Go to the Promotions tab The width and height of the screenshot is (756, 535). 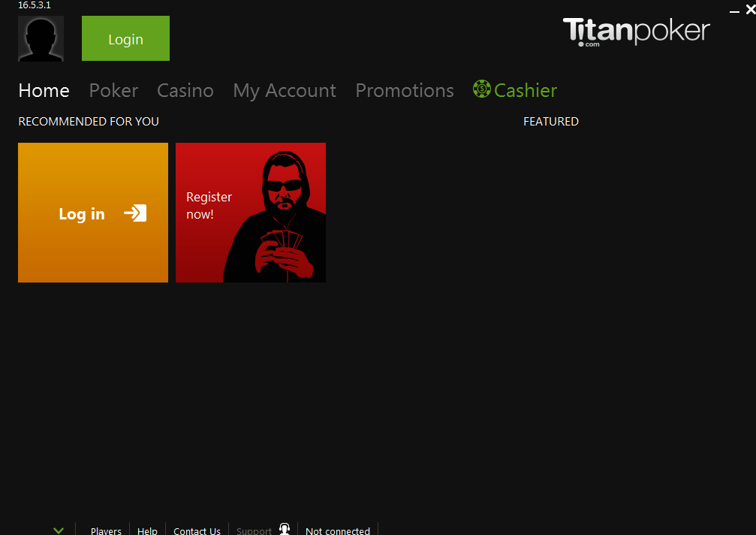405,91
